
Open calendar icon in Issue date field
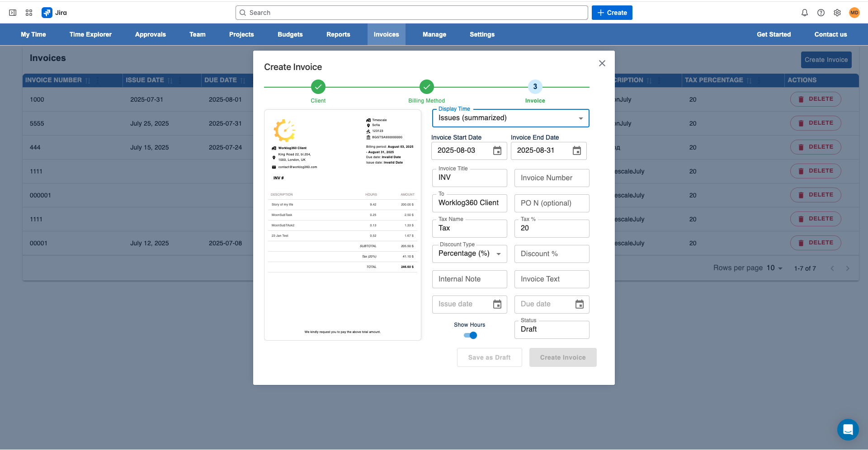pyautogui.click(x=497, y=304)
